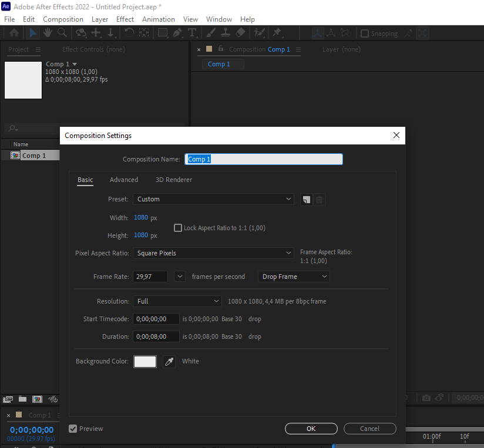Select the Basic tab

(85, 180)
